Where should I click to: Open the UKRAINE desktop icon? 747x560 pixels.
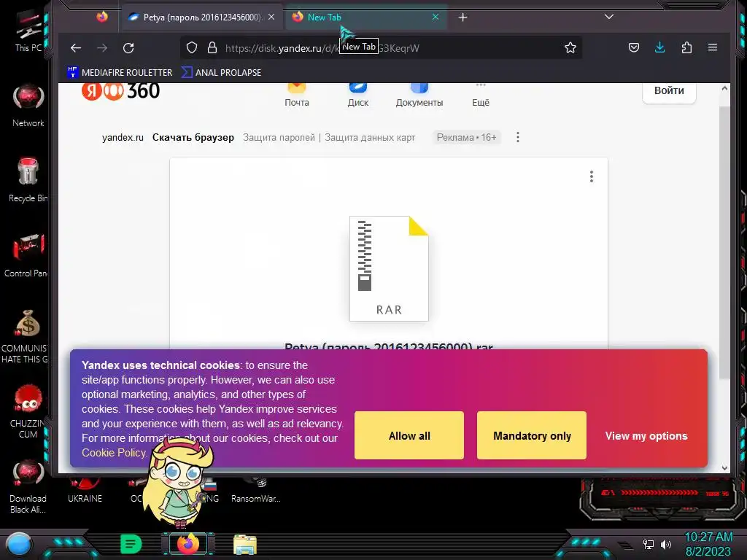pos(85,491)
